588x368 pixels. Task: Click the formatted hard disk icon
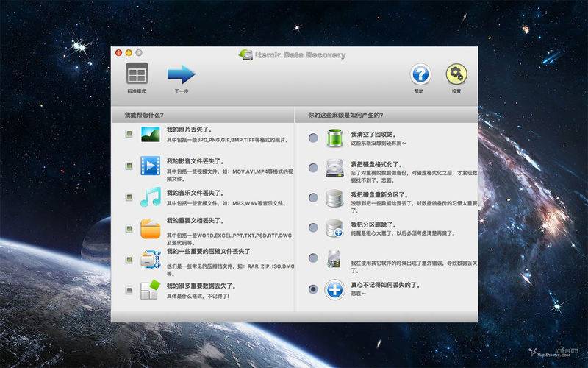[x=334, y=168]
